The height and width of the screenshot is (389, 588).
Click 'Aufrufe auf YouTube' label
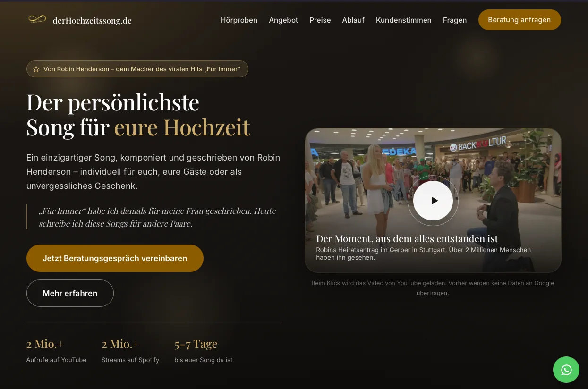pos(56,360)
